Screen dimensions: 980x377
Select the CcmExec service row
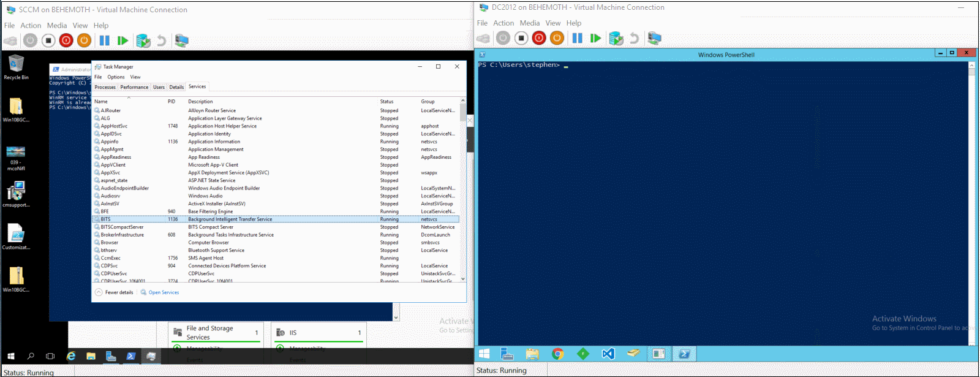tap(276, 258)
